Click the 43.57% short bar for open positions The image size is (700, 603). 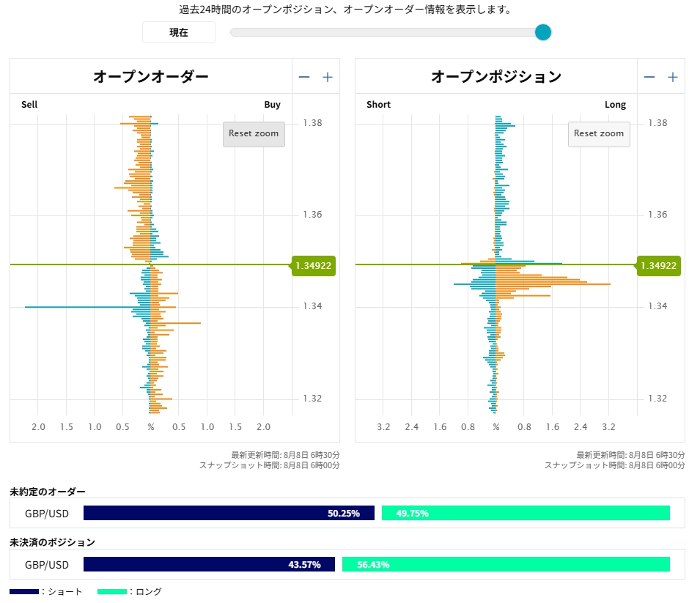pyautogui.click(x=209, y=564)
